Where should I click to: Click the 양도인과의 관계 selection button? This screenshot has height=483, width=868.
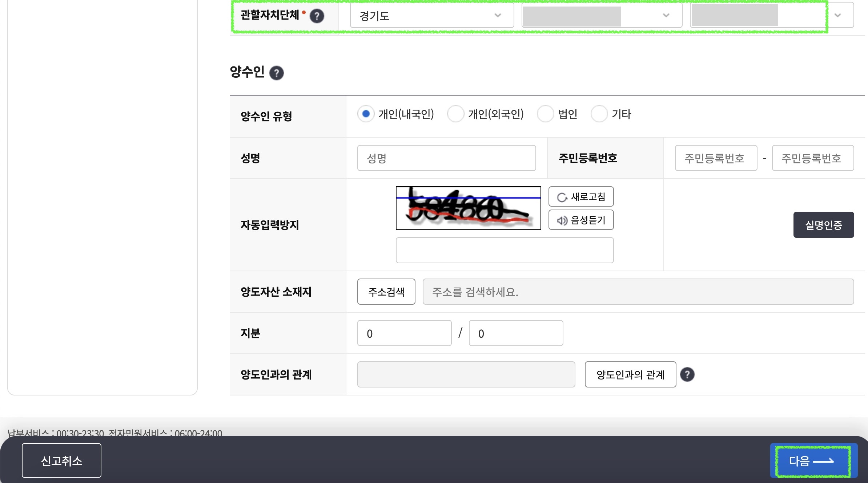click(x=630, y=374)
